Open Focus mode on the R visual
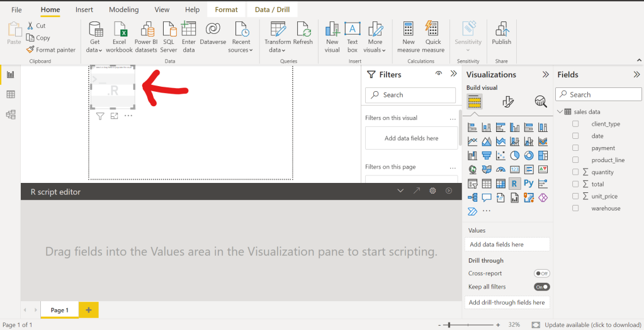 point(114,116)
